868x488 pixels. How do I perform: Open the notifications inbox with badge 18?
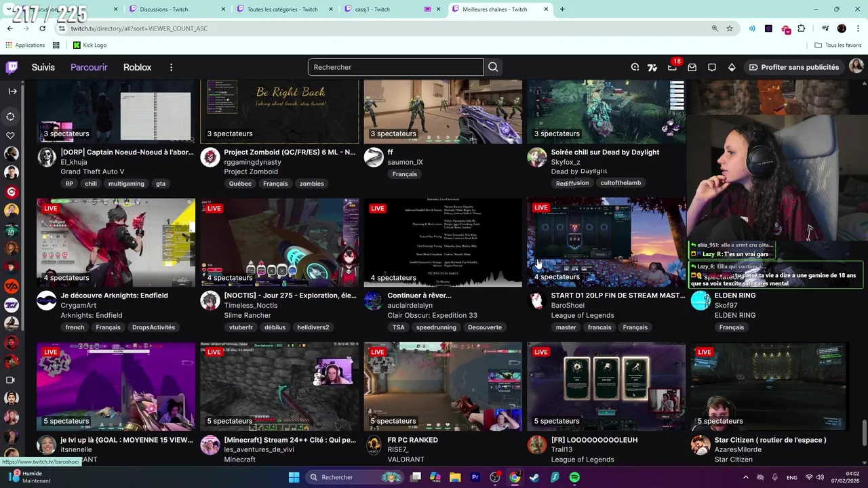pos(672,67)
